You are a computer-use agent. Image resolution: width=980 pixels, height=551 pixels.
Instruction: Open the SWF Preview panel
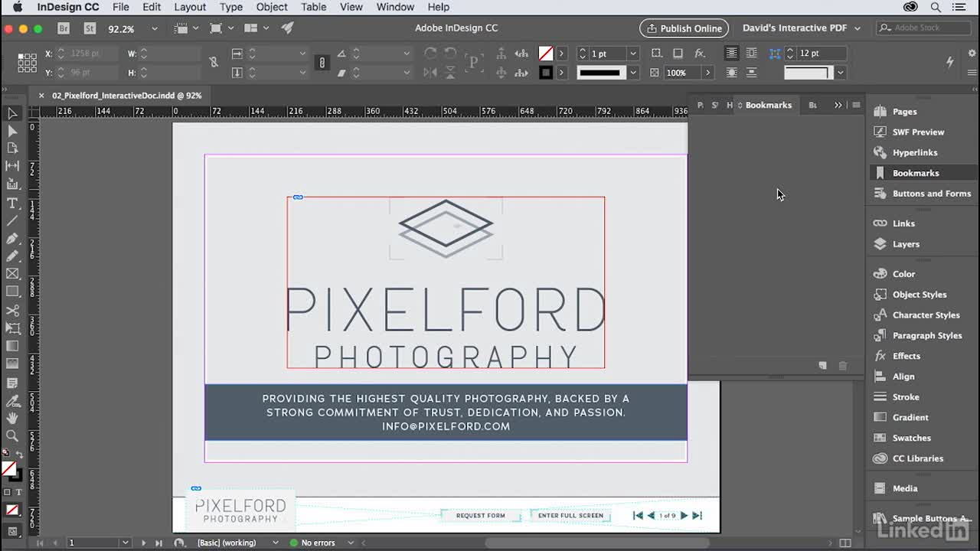click(x=918, y=132)
